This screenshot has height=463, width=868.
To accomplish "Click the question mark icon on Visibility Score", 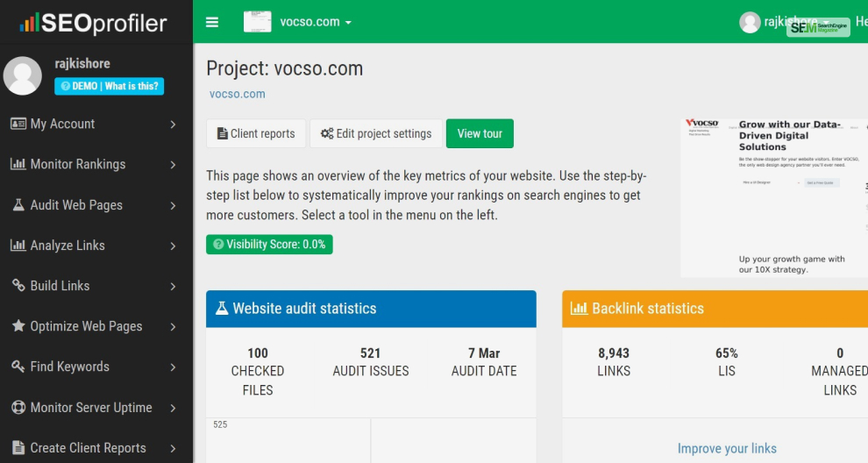I will [218, 245].
